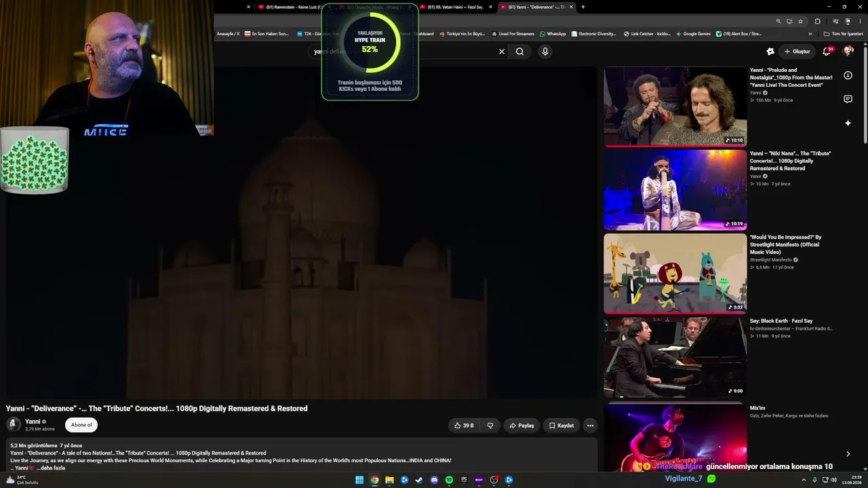Open Discord from the taskbar
This screenshot has height=488, width=868.
(434, 480)
